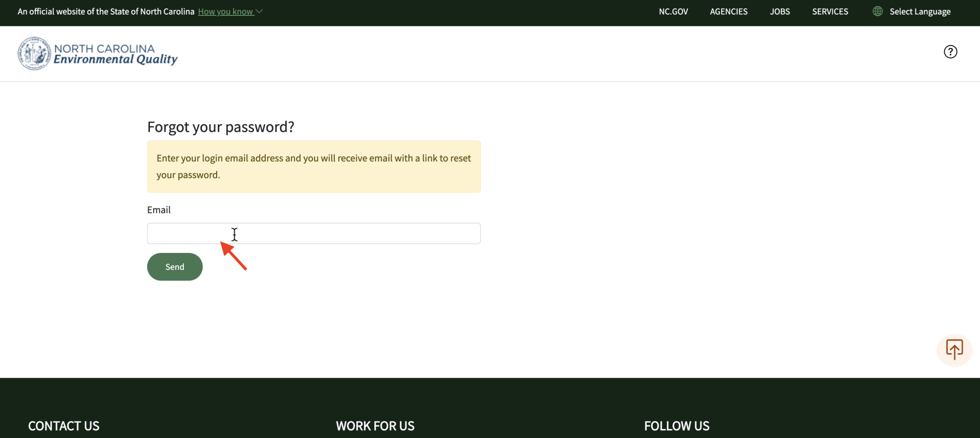Viewport: 980px width, 438px height.
Task: Click the WORK FOR US footer heading
Action: (x=375, y=425)
